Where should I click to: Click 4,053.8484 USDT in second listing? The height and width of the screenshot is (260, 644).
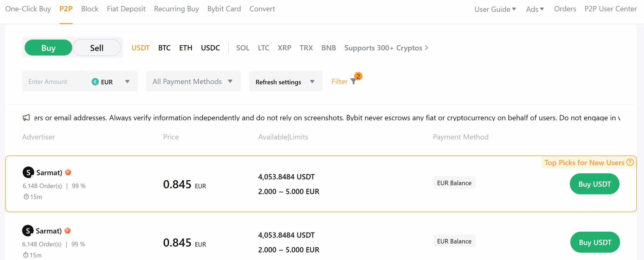286,235
